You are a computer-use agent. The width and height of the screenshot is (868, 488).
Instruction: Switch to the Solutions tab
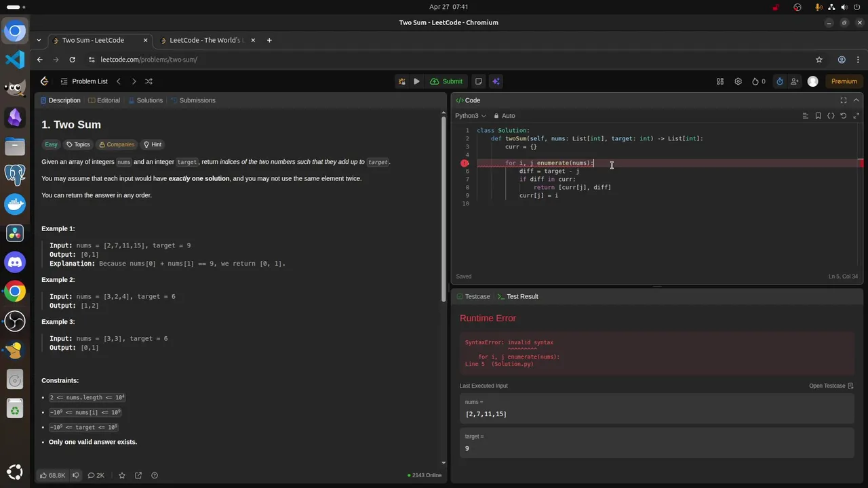[146, 100]
